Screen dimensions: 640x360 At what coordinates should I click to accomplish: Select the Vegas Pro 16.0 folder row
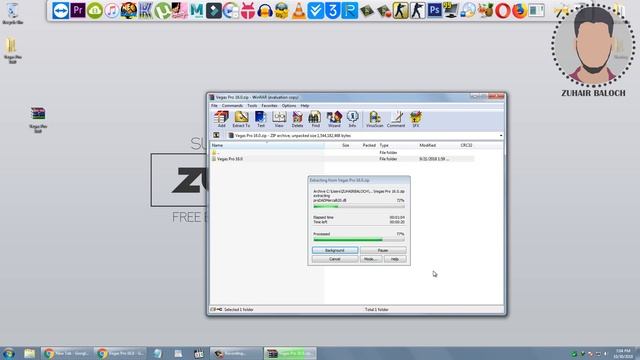[342, 159]
